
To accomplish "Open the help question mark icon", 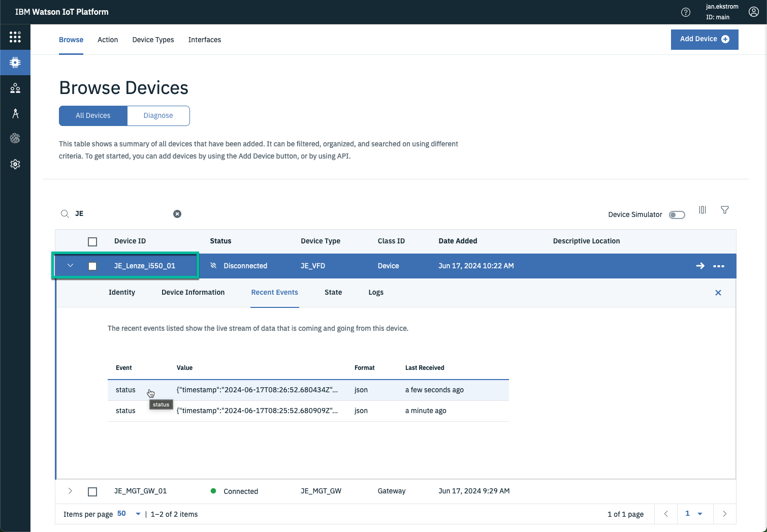I will 686,12.
